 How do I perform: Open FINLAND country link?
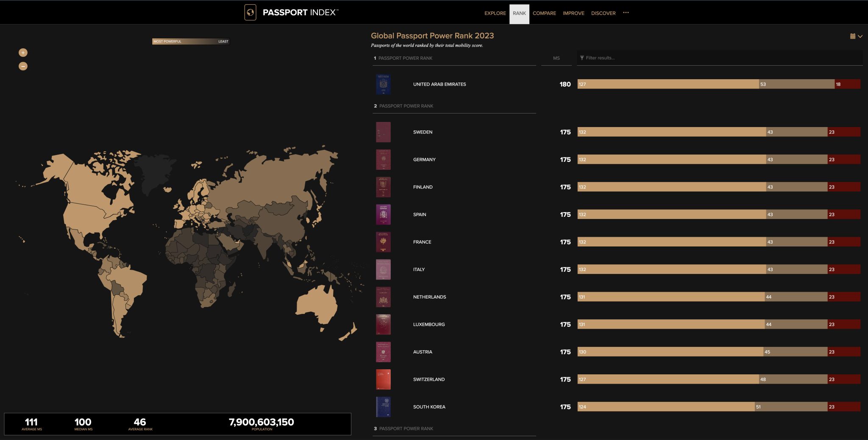coord(423,187)
